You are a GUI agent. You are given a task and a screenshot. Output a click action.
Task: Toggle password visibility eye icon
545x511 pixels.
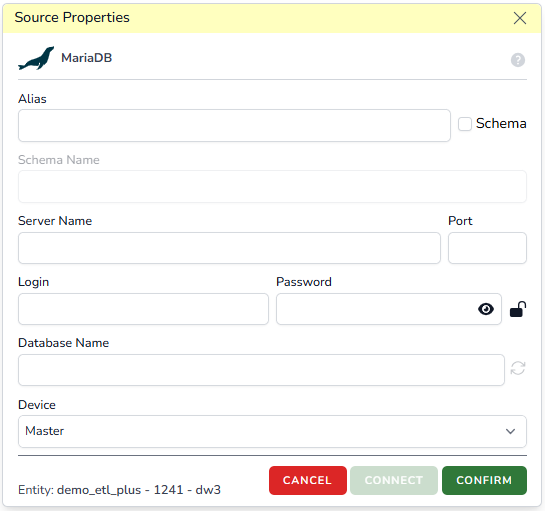point(486,309)
